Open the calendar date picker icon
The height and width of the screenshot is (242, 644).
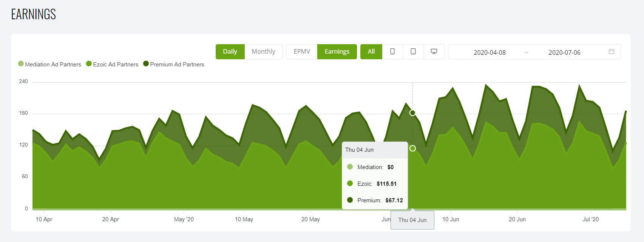(612, 52)
